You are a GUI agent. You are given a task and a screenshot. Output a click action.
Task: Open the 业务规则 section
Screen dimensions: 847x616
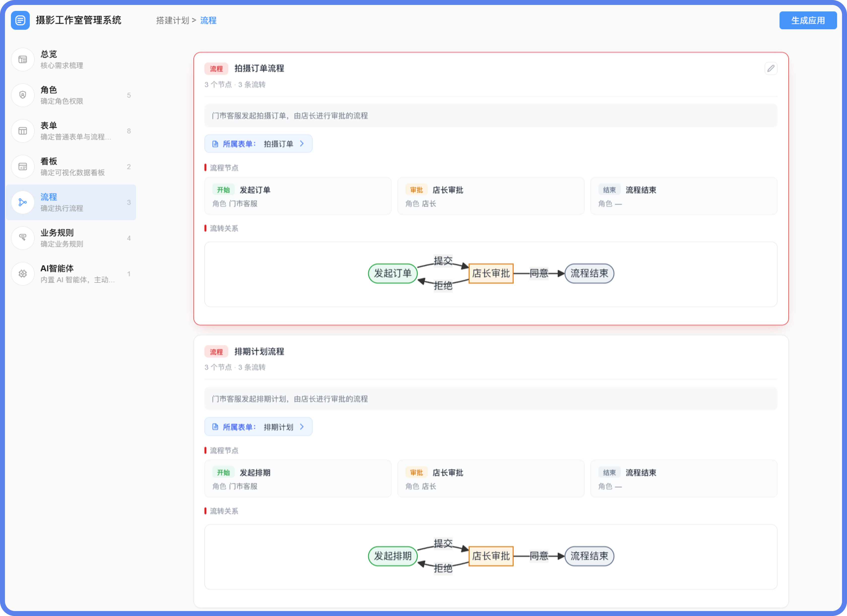[71, 238]
